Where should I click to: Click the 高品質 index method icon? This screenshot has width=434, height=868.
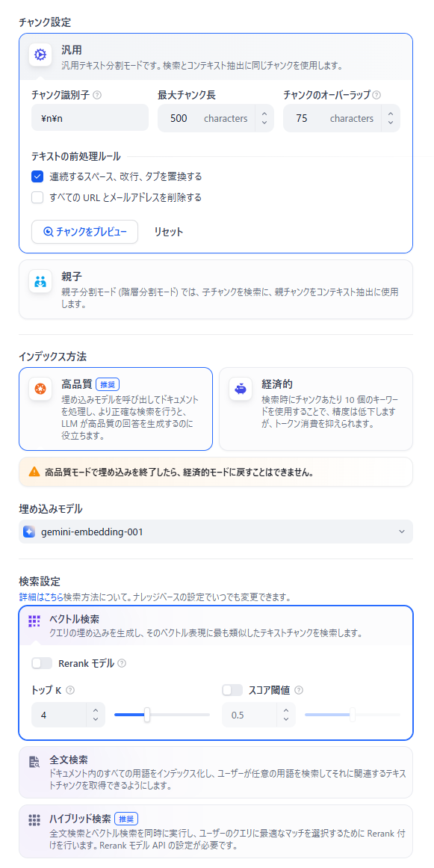[x=40, y=390]
